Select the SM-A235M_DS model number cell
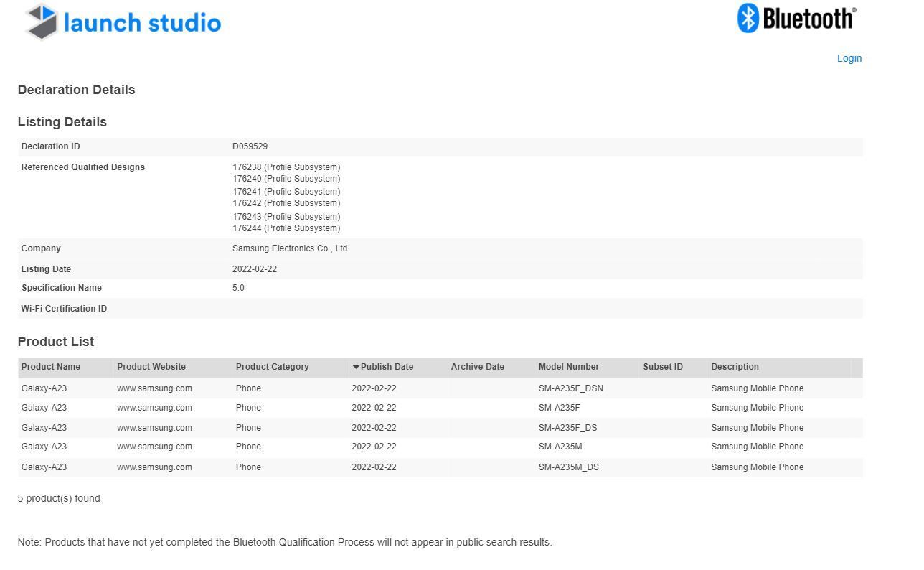Viewport: 924px width, 570px height. (x=568, y=467)
